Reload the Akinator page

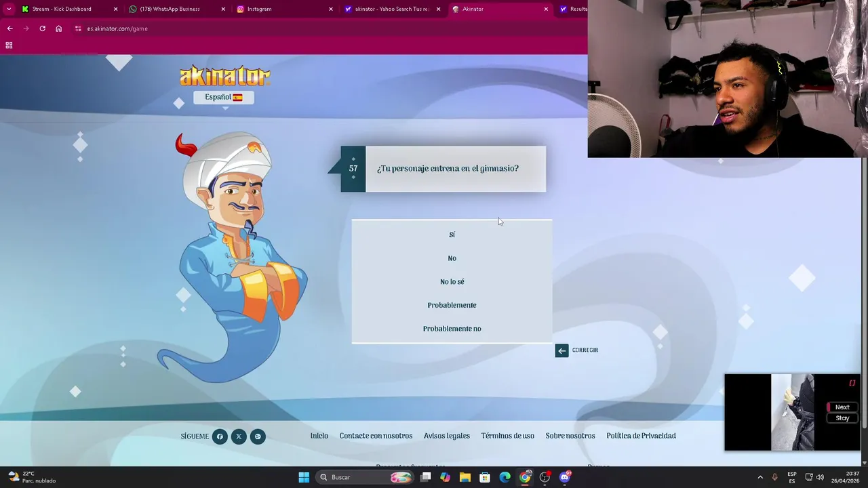pos(42,28)
